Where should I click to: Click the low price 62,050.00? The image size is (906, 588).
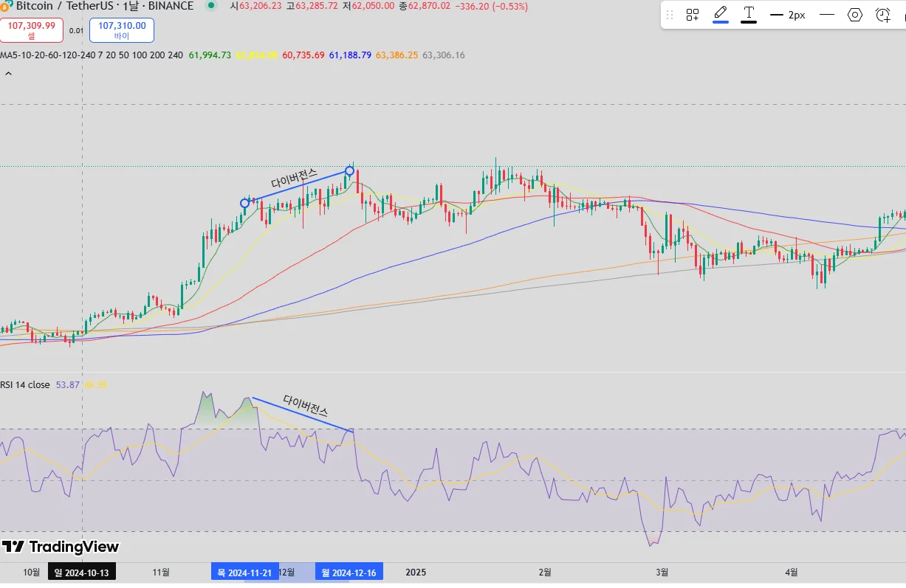pos(372,6)
